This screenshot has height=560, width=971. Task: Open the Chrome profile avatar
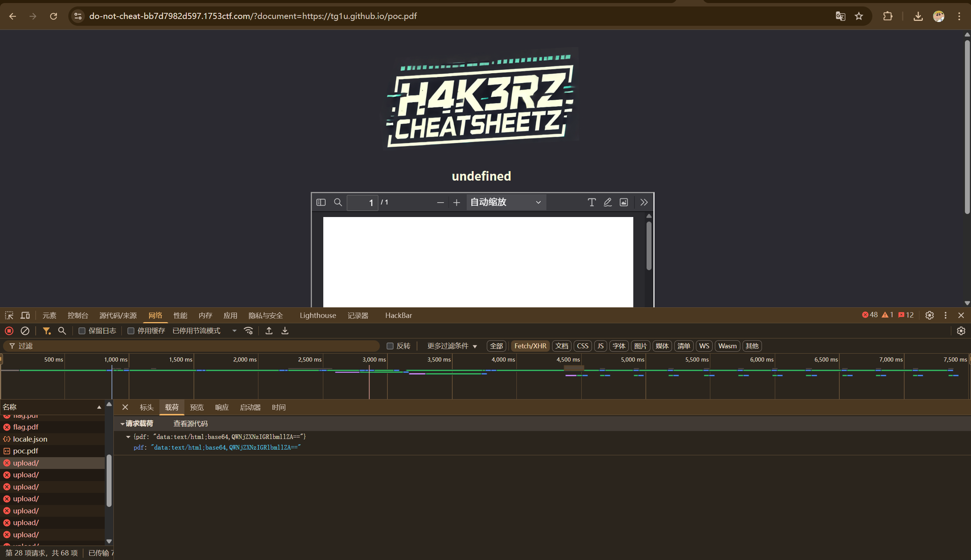coord(938,16)
